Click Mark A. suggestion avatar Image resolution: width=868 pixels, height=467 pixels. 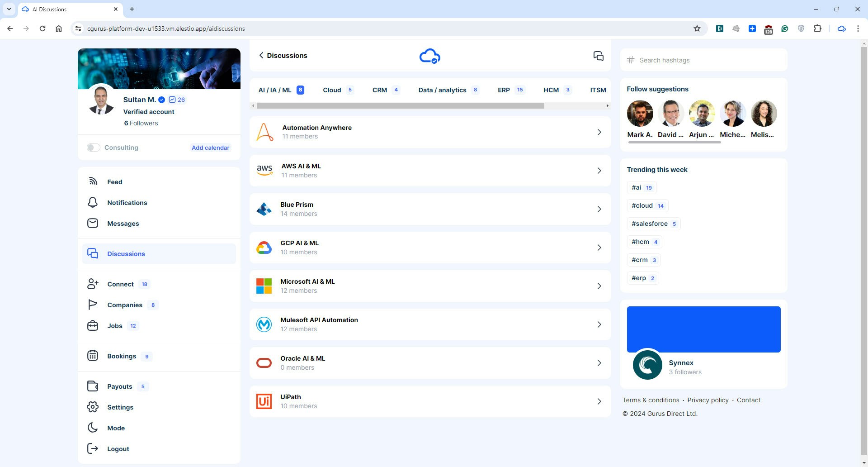640,114
